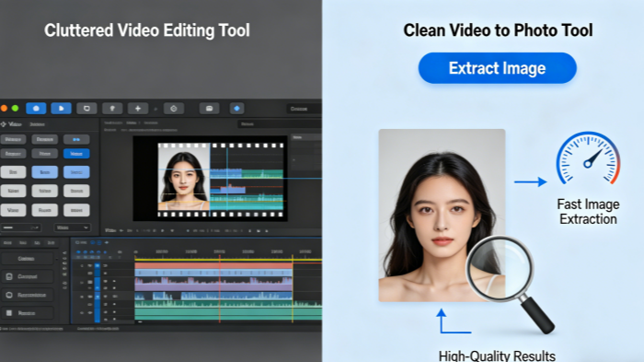Click the 'High-Quality Results' caption

coord(497,356)
